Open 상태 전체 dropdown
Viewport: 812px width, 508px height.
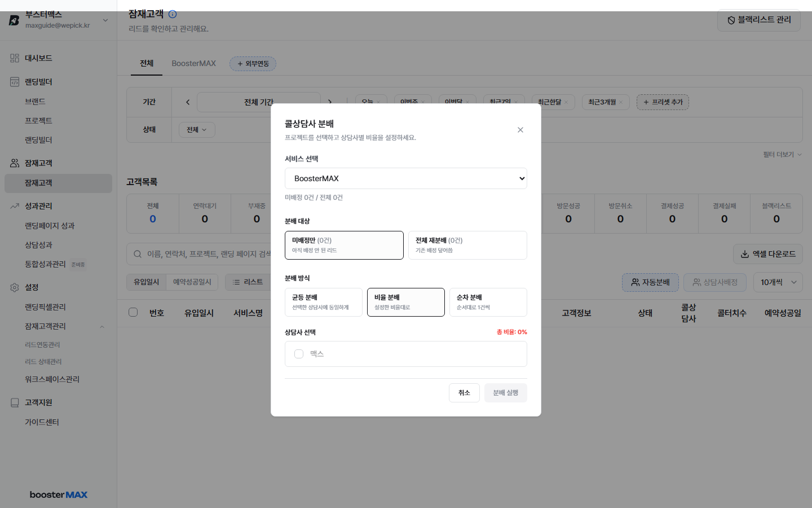(197, 130)
